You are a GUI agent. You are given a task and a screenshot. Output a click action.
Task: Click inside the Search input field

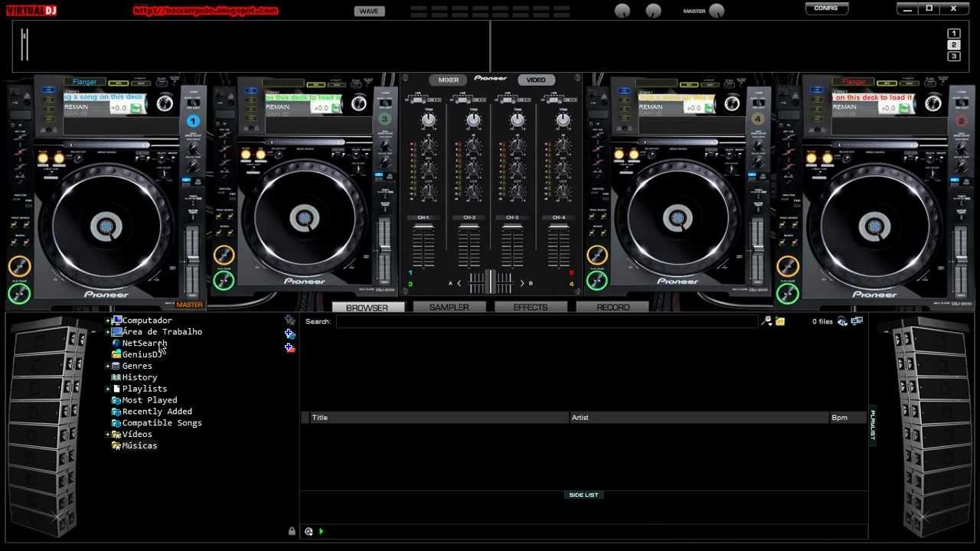click(547, 321)
